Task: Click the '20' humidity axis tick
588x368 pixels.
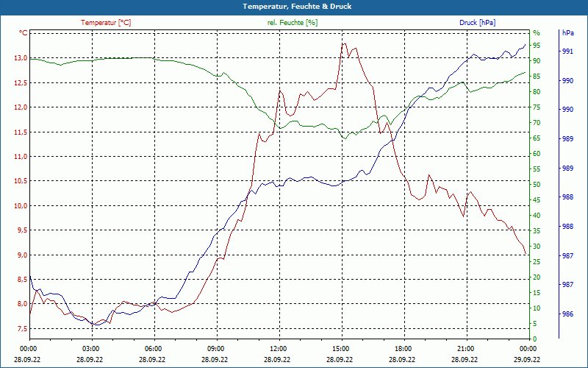Action: (537, 277)
